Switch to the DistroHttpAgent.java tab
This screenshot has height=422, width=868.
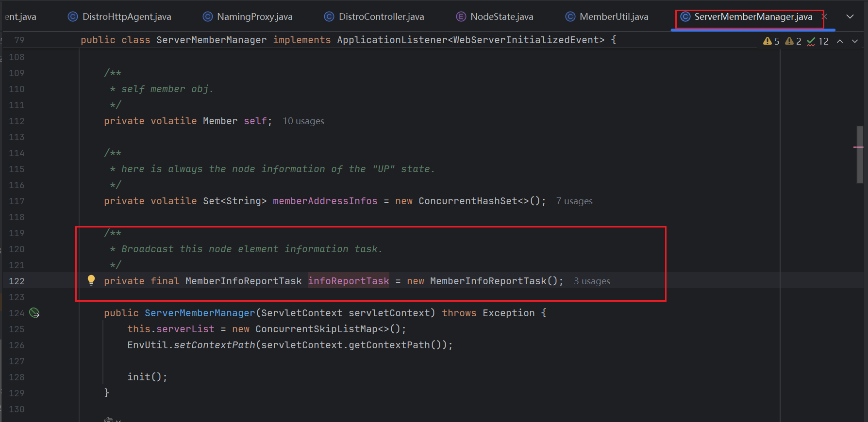point(126,16)
